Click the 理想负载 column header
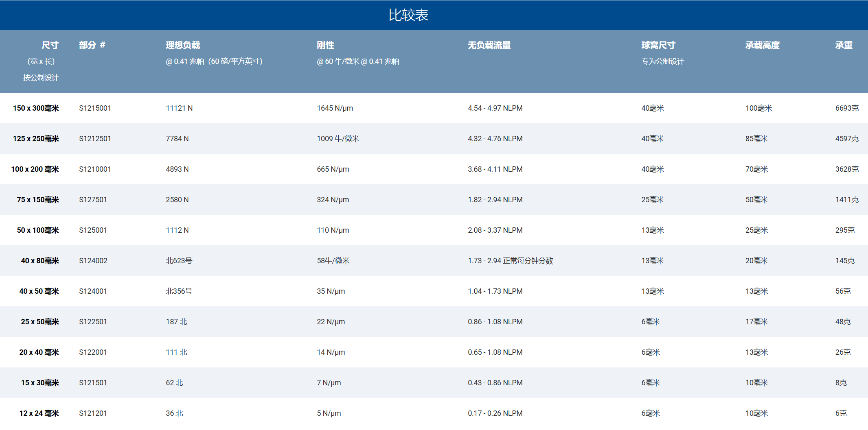Image resolution: width=868 pixels, height=430 pixels. 183,45
